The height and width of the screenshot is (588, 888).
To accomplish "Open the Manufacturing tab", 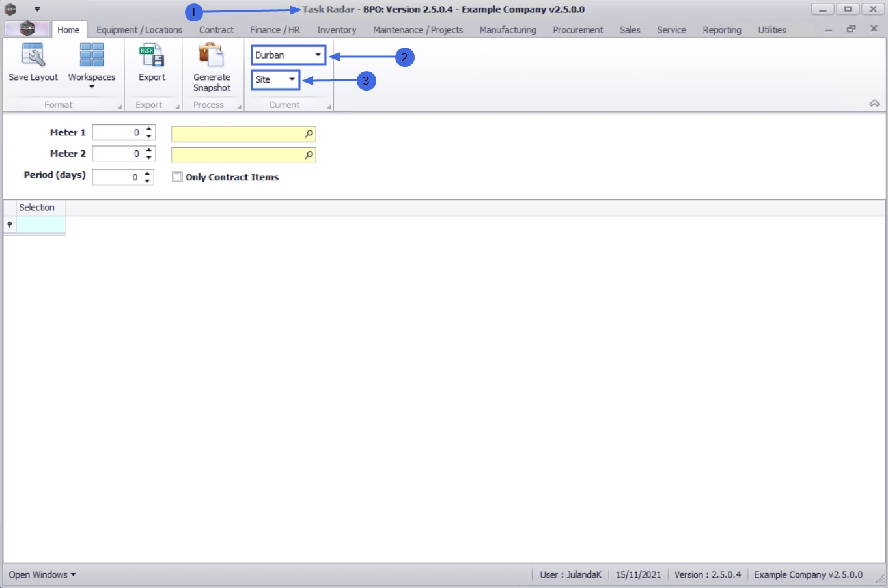I will [x=508, y=30].
